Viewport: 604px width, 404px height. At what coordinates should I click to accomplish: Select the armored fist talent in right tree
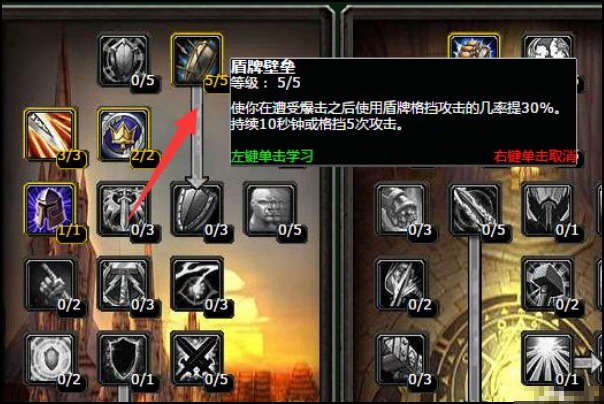[401, 209]
